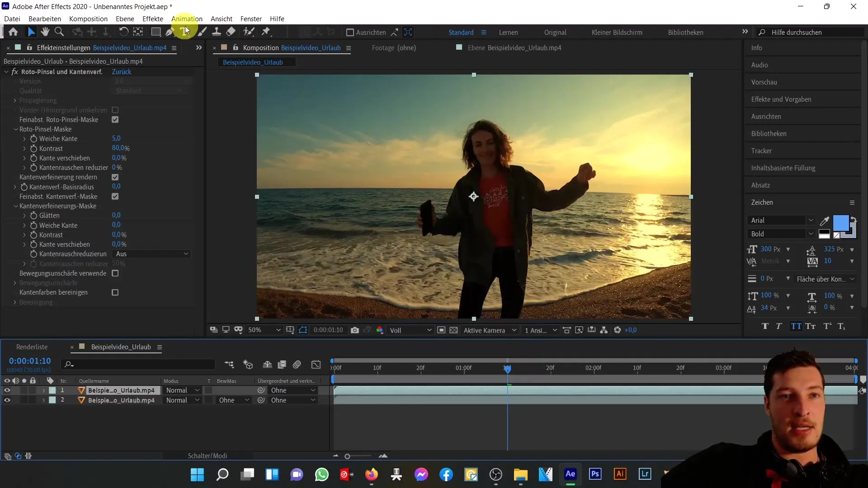
Task: Switch to the Renderliste tab
Action: (32, 347)
